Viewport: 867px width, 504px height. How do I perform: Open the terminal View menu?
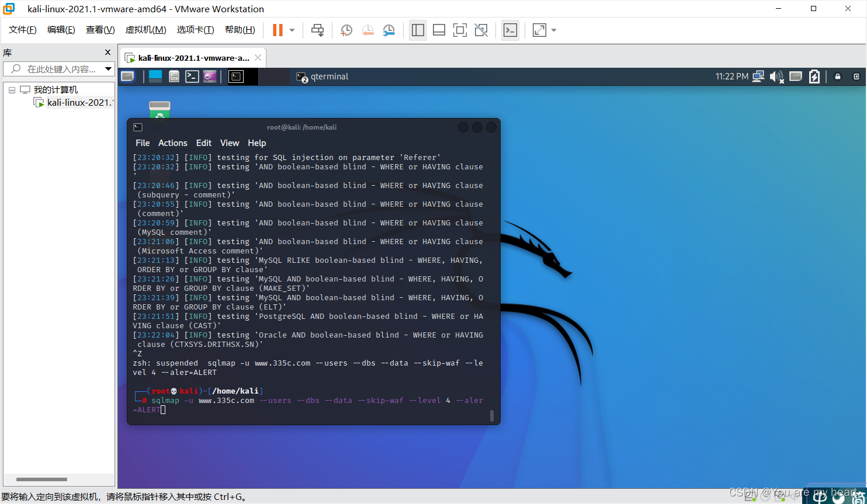click(x=230, y=143)
